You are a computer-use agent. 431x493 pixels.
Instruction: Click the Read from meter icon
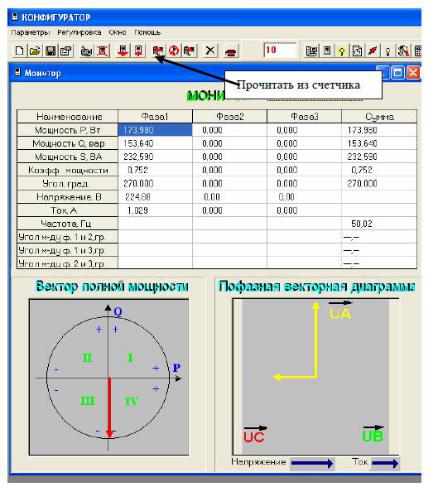(x=158, y=51)
